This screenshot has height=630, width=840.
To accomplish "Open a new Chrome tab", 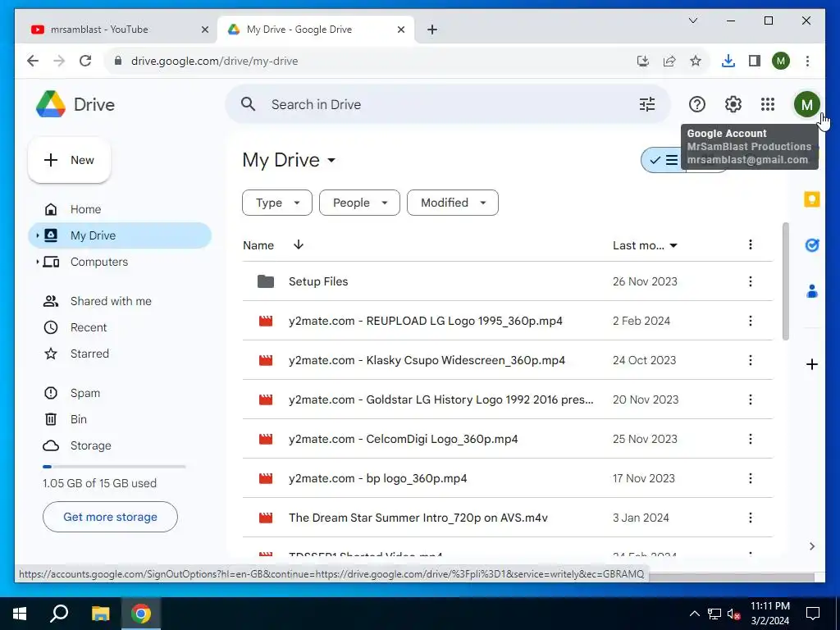I will pyautogui.click(x=431, y=30).
